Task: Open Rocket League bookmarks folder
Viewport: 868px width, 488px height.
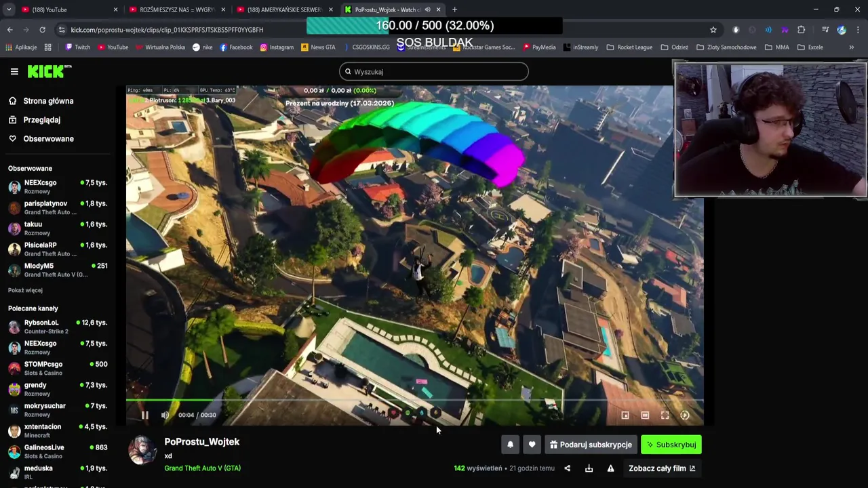Action: (x=629, y=47)
